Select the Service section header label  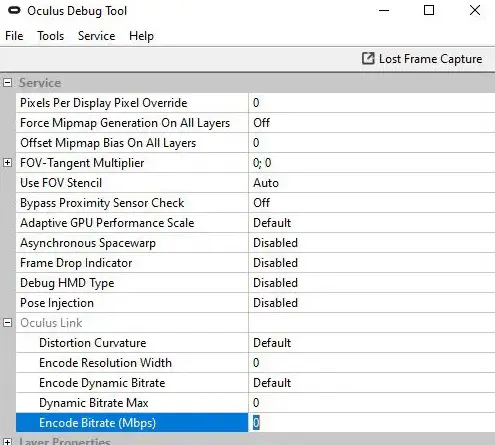coord(40,83)
